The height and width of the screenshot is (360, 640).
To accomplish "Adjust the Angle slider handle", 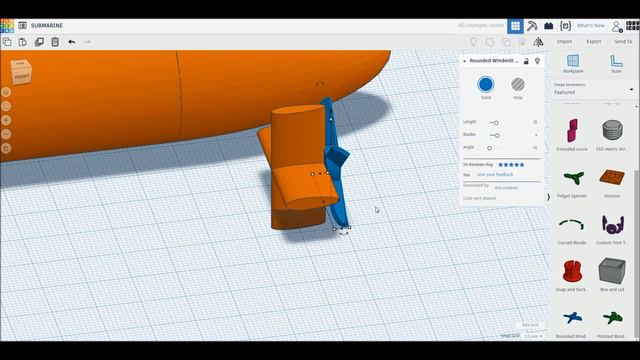I will coord(489,148).
